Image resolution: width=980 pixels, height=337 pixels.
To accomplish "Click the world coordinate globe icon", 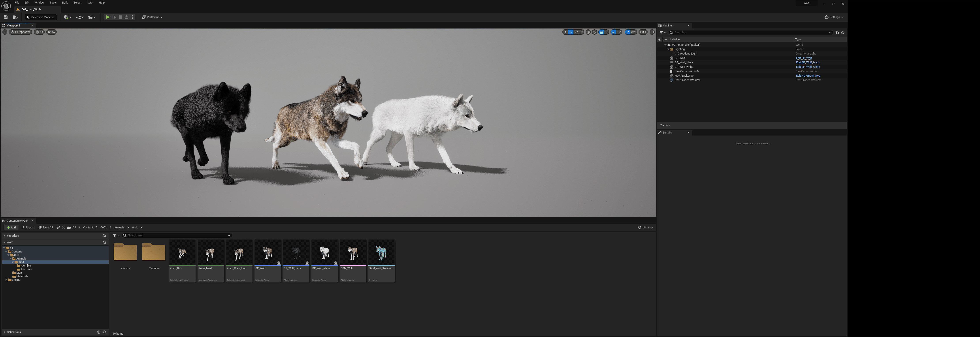I will (x=588, y=32).
